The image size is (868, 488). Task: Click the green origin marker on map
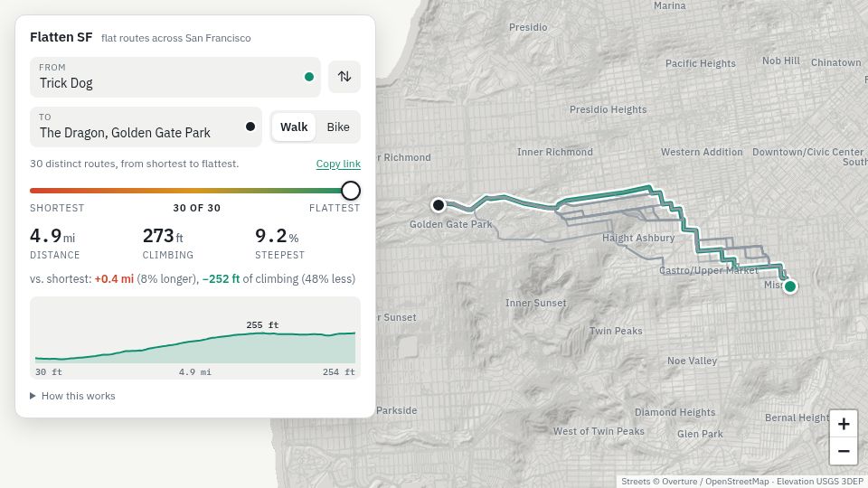790,286
